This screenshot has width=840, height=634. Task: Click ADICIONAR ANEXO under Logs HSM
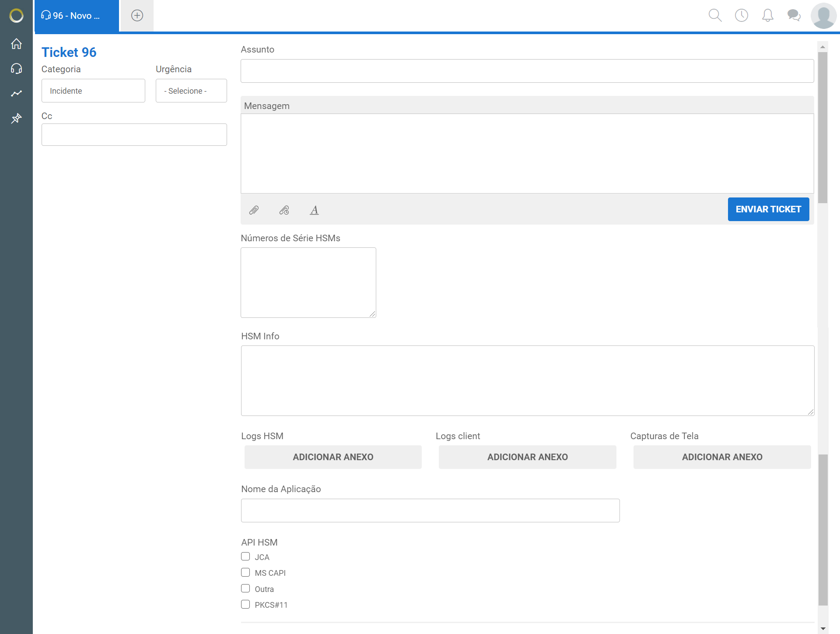333,457
